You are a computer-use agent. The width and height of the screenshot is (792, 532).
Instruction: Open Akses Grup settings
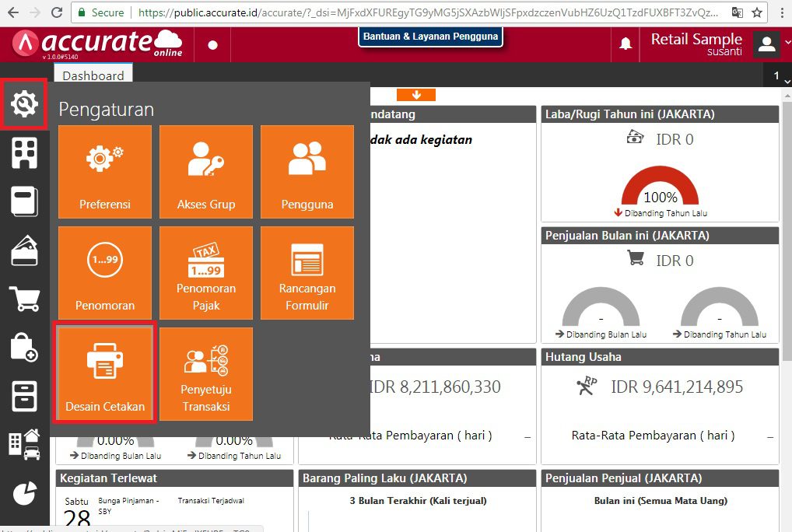[205, 172]
